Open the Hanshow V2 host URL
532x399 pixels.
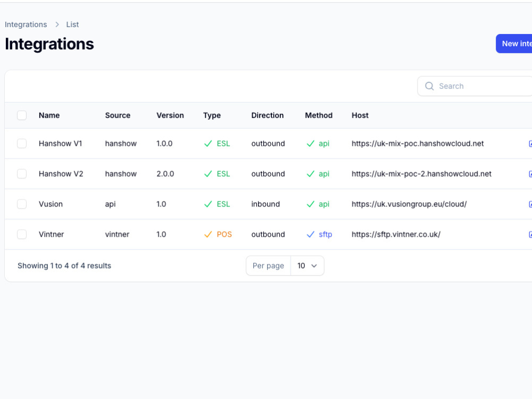tap(421, 174)
